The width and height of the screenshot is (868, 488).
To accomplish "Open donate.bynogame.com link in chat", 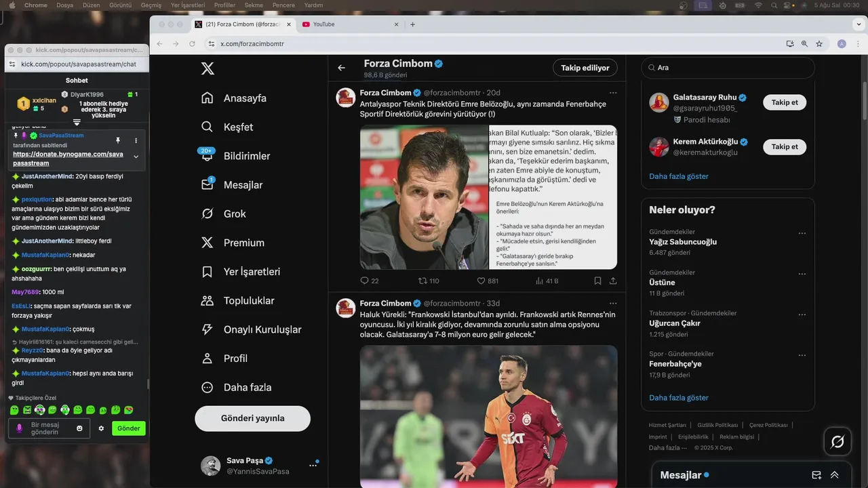I will point(68,159).
